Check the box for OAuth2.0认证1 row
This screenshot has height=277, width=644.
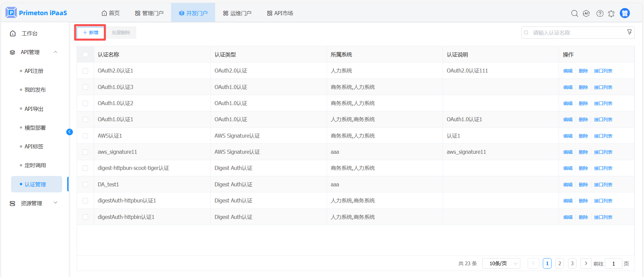click(x=85, y=71)
